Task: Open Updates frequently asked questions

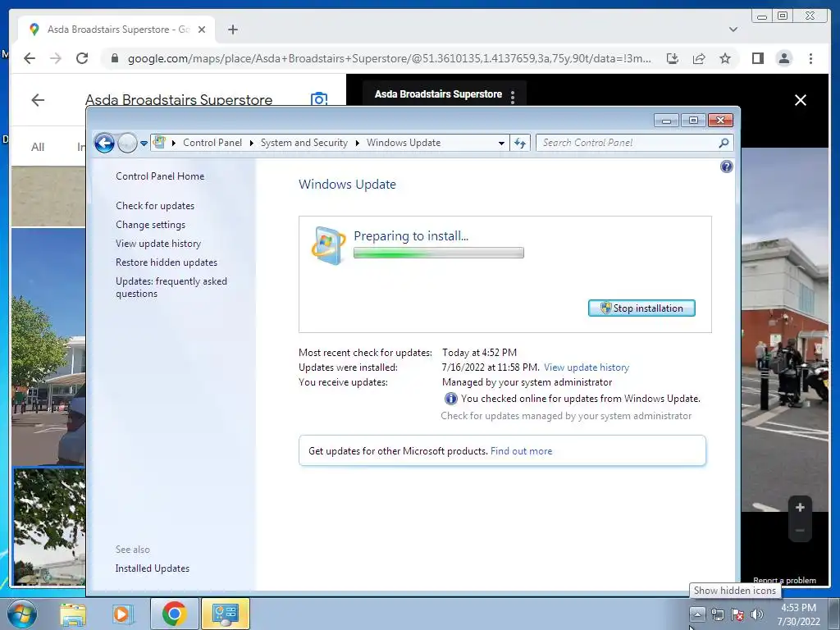Action: click(171, 287)
